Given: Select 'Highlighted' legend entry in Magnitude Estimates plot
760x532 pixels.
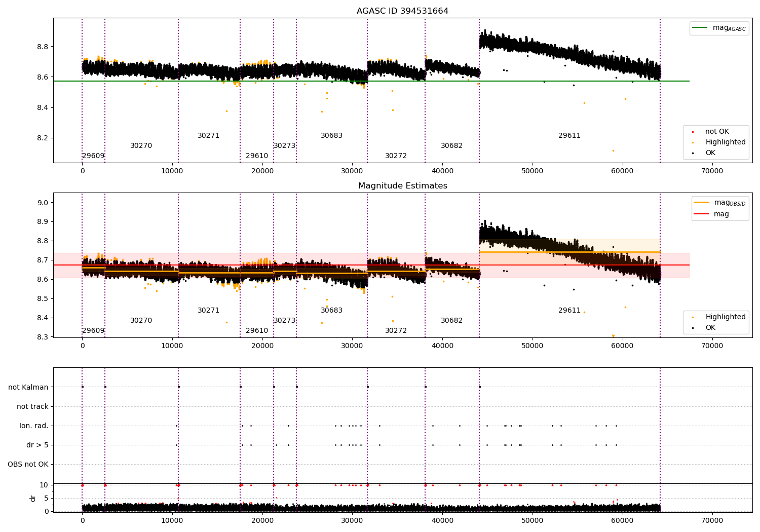Looking at the screenshot, I should coord(726,317).
